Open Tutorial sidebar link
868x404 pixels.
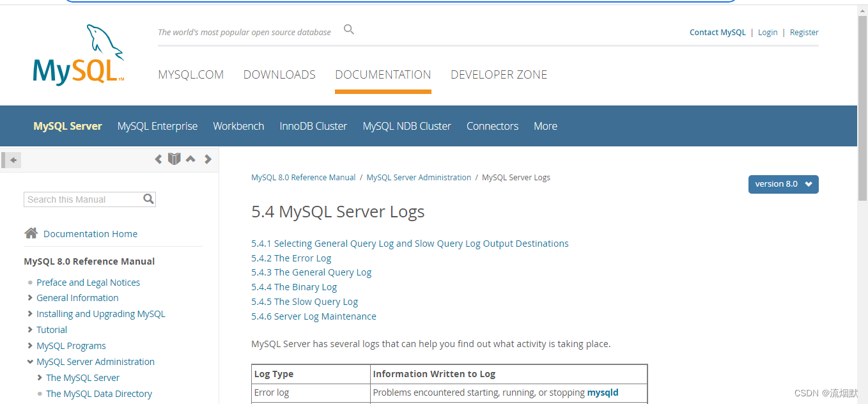[x=52, y=330]
